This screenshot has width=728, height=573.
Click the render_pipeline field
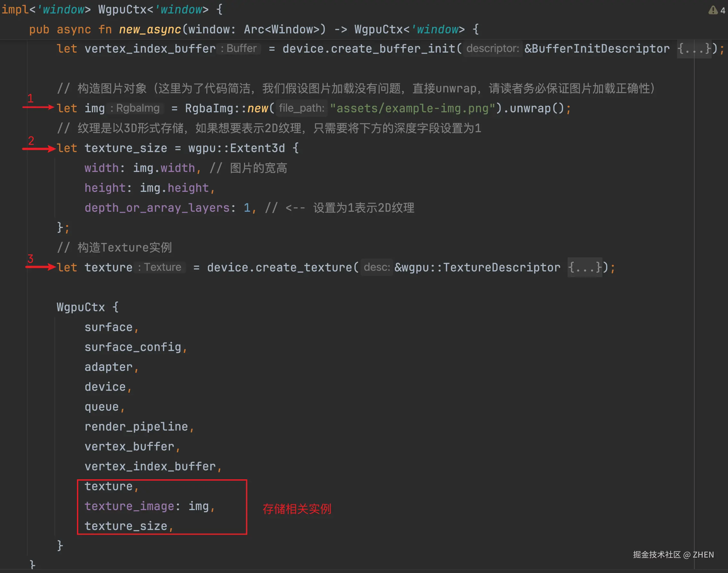(x=136, y=427)
